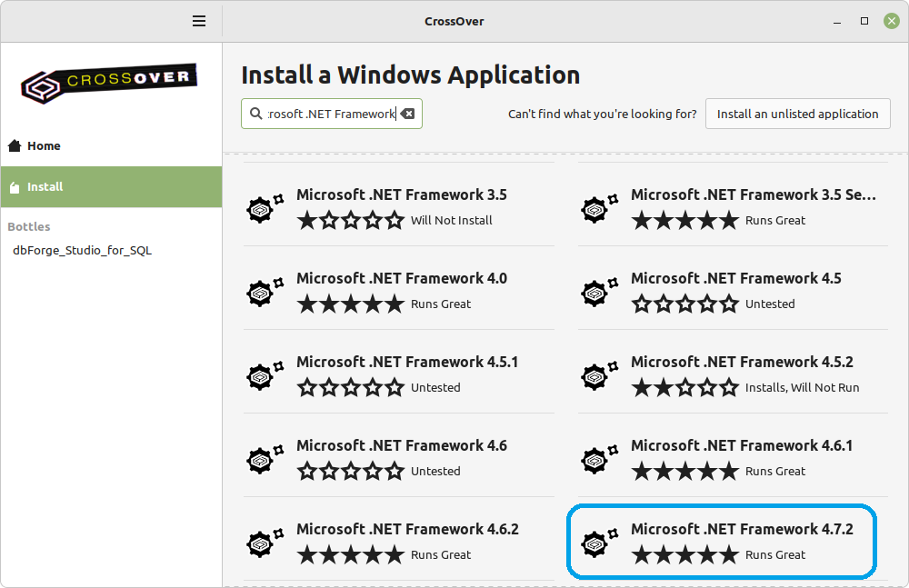Click the star rating of .NET Framework 4.5
The width and height of the screenshot is (909, 588).
[685, 304]
